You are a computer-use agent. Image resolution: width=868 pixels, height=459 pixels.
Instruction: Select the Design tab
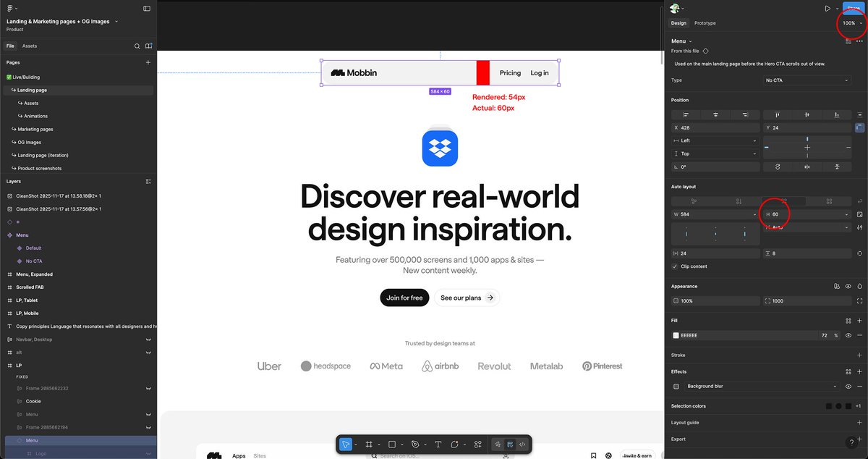pos(678,23)
